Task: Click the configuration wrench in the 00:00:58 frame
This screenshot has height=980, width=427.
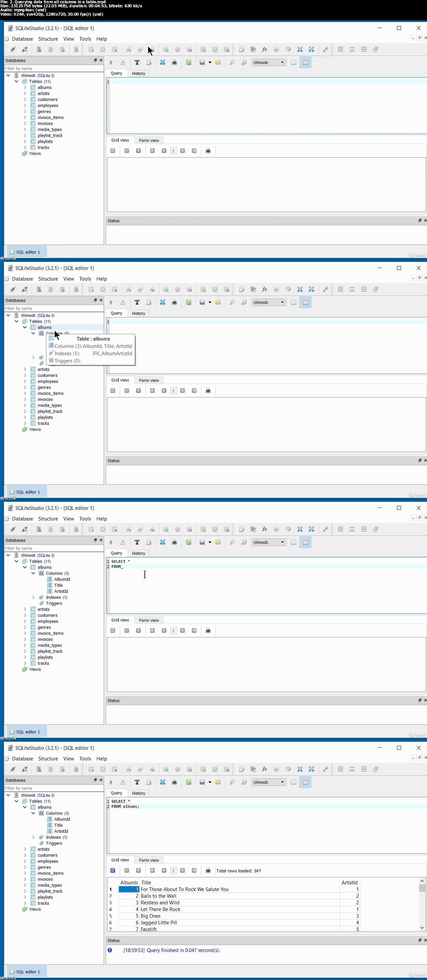Action: tap(326, 49)
